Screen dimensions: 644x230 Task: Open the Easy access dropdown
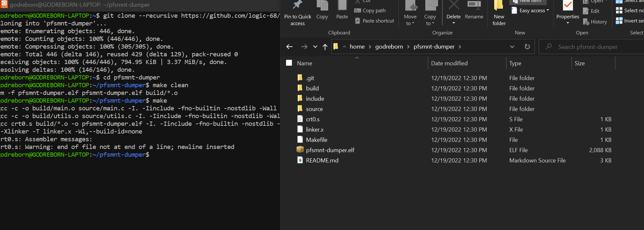pos(530,10)
